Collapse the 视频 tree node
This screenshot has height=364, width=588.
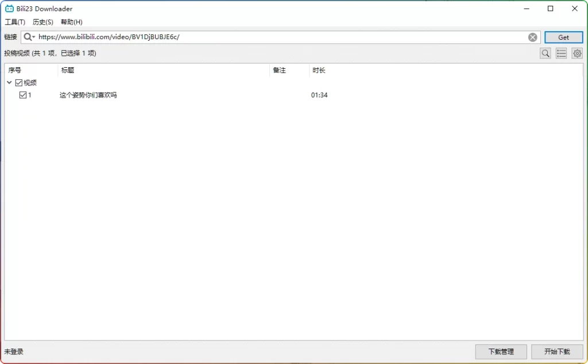[x=9, y=82]
